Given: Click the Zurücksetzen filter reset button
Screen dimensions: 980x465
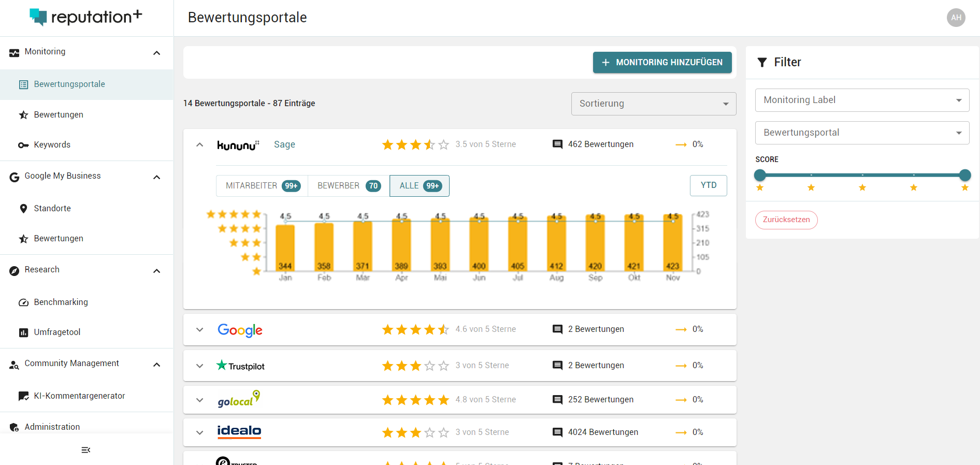Looking at the screenshot, I should click(x=786, y=220).
